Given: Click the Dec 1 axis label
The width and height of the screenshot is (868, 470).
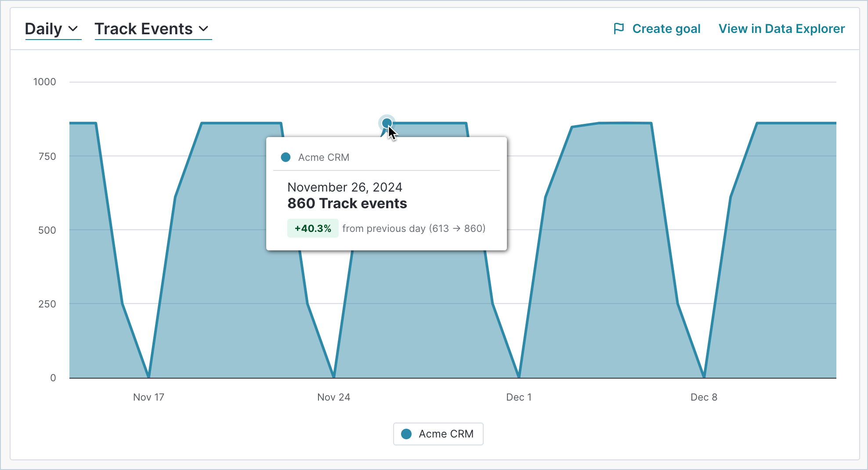Looking at the screenshot, I should tap(519, 397).
